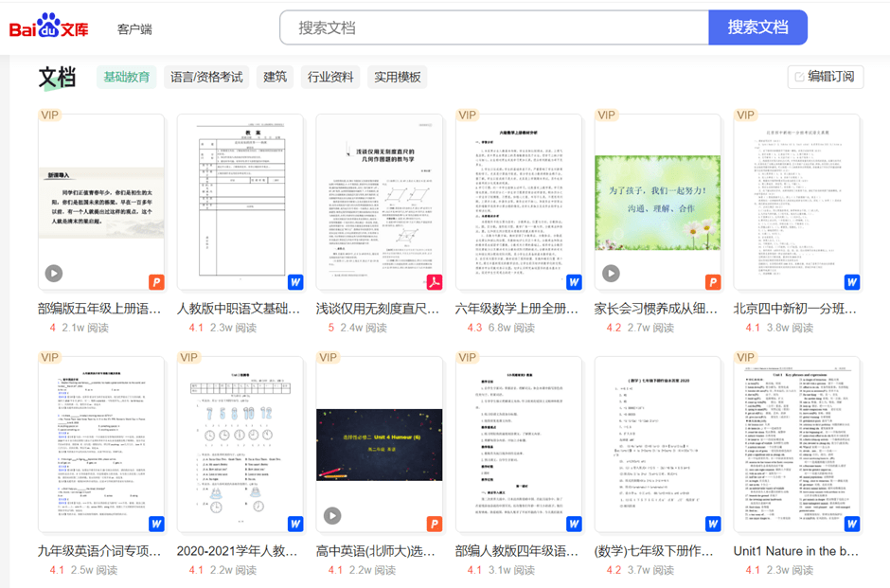Select the 基础教育 tab

(127, 77)
